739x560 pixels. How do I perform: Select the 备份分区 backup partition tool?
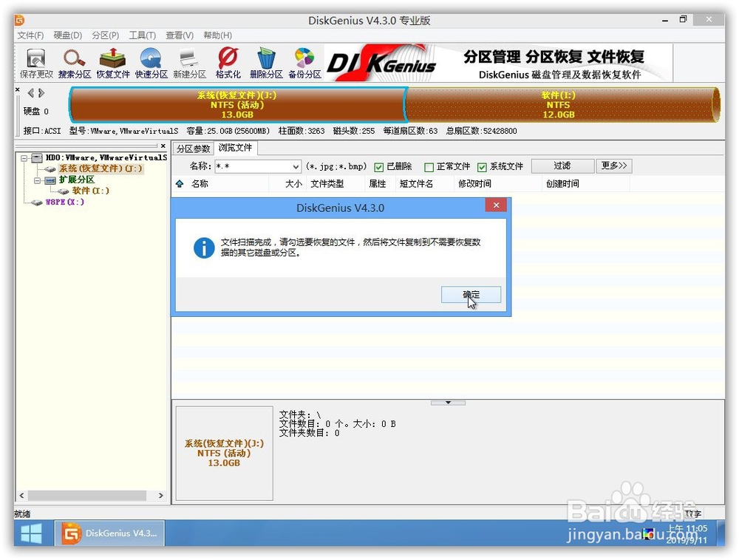click(304, 62)
